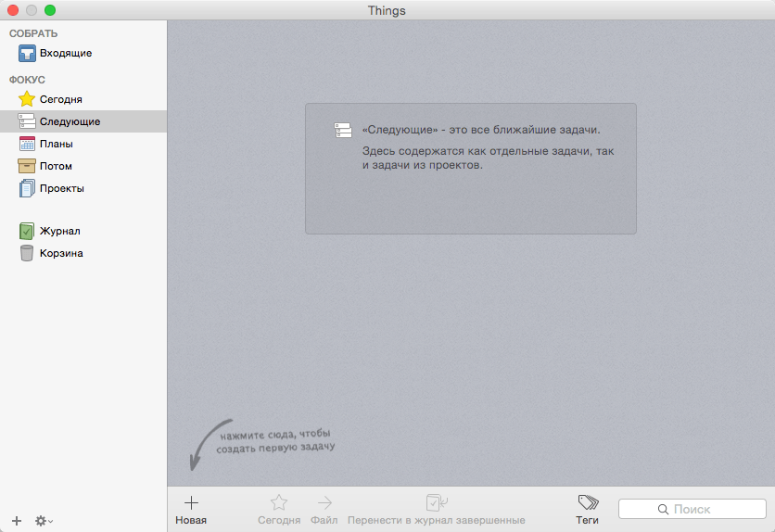This screenshot has height=532, width=775.
Task: Click the Поиск search field
Action: [x=692, y=509]
